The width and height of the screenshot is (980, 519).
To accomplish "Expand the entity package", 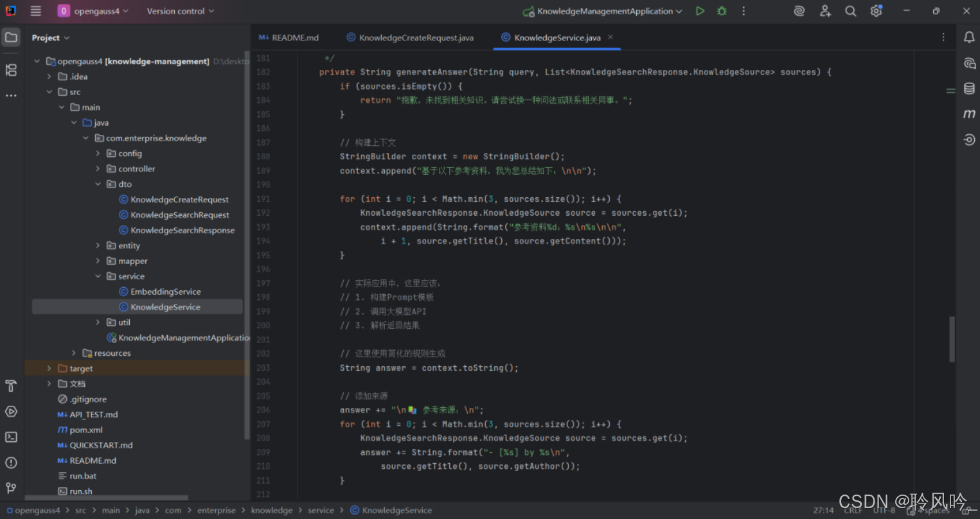I will pyautogui.click(x=98, y=245).
